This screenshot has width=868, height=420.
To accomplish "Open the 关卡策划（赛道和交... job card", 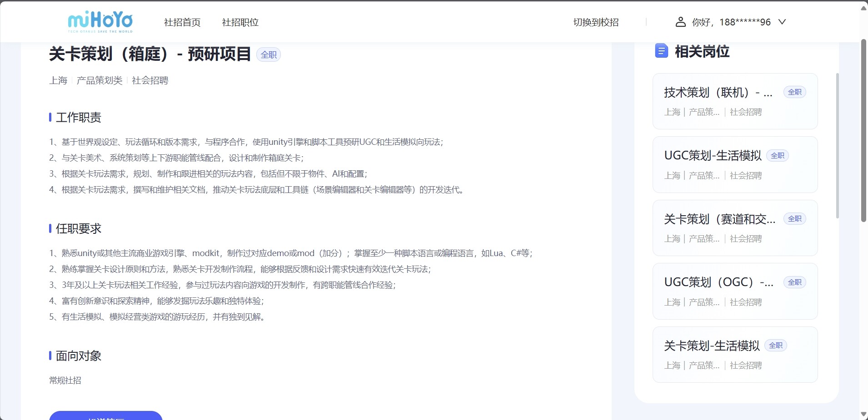I will [x=735, y=228].
